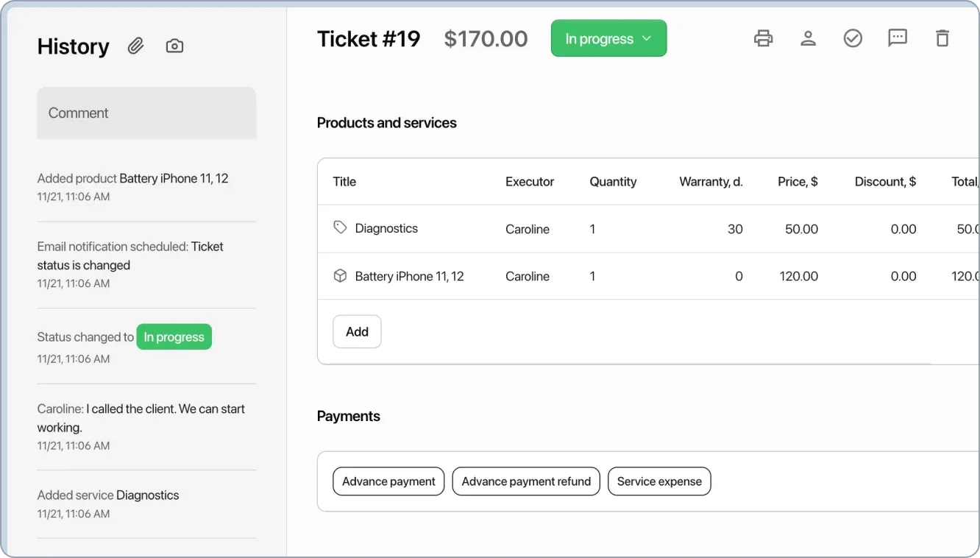Click inside the Comment input field
Screen dimensions: 980x558
(x=146, y=113)
